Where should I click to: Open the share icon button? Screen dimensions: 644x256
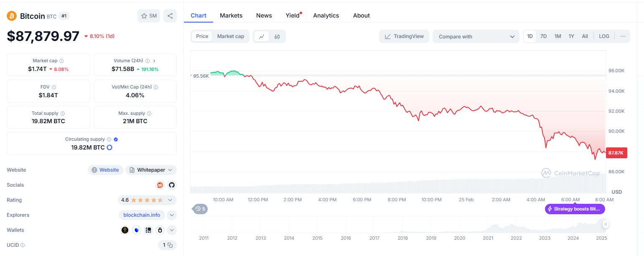(170, 16)
